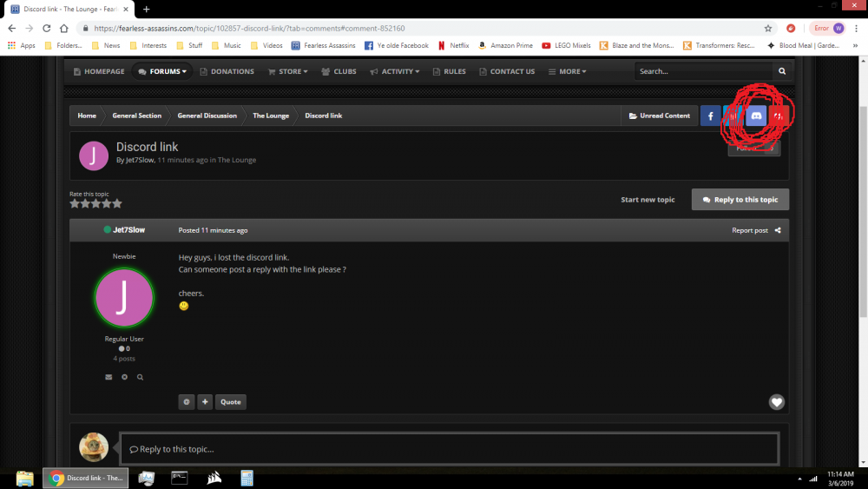Expand the Forums dropdown menu
This screenshot has width=868, height=489.
pos(162,71)
